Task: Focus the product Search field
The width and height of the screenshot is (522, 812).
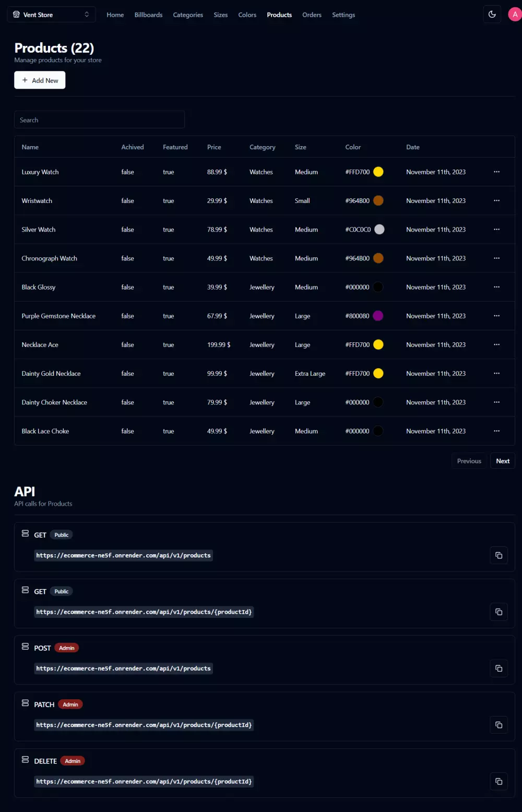Action: [99, 120]
